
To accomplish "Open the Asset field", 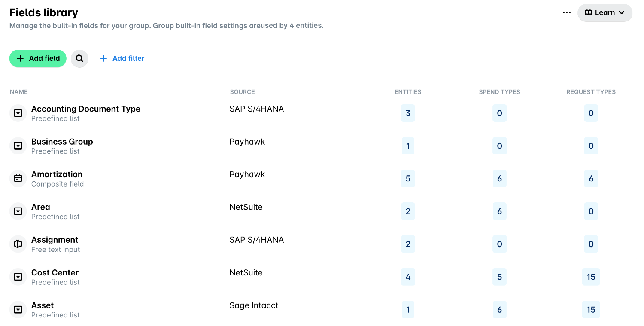I will point(43,305).
